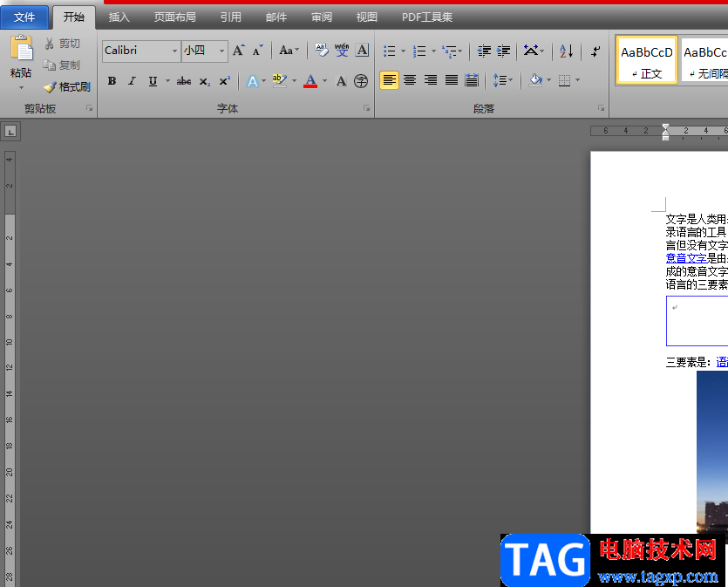Switch to the 插入 (Insert) tab
The image size is (728, 587).
[119, 17]
